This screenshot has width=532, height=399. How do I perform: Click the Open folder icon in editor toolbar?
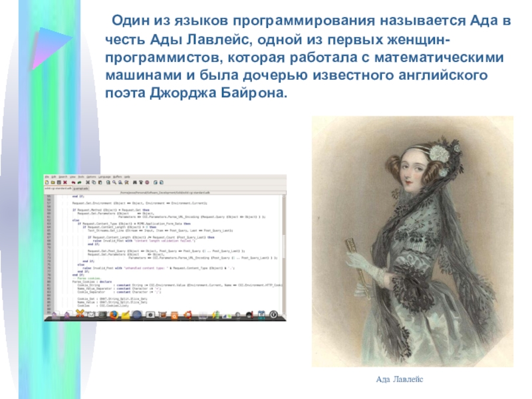tap(53, 182)
